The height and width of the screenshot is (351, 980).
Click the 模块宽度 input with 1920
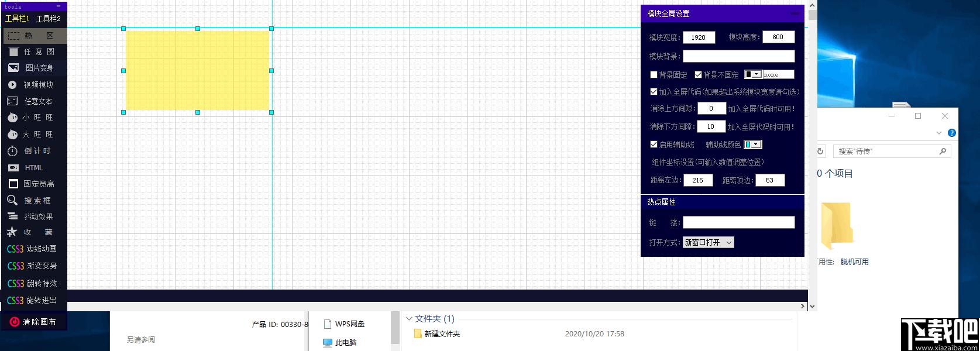pyautogui.click(x=699, y=37)
